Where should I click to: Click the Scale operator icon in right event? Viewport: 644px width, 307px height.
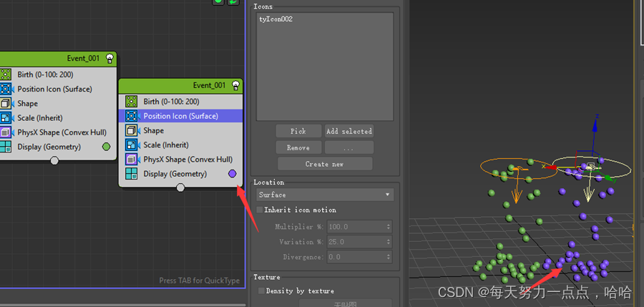pyautogui.click(x=132, y=145)
